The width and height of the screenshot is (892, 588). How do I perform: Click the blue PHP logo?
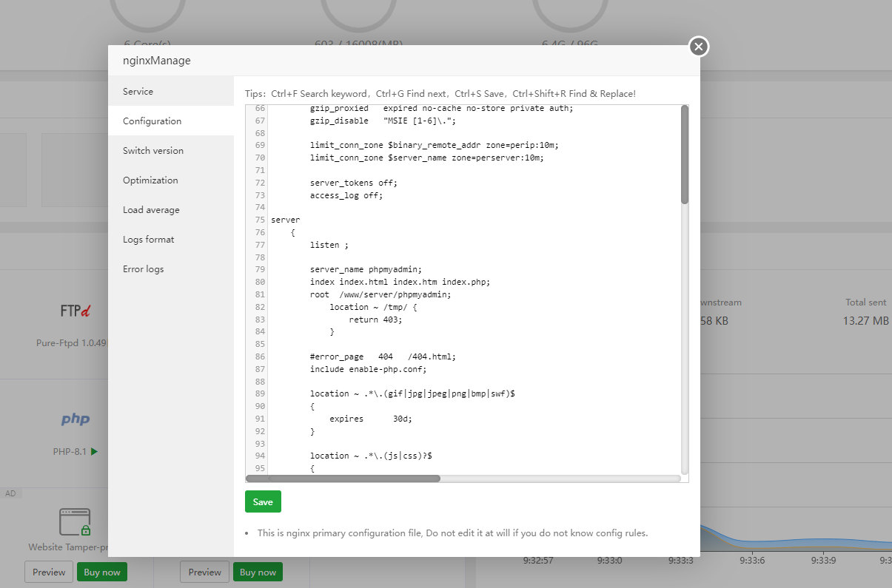(x=75, y=419)
